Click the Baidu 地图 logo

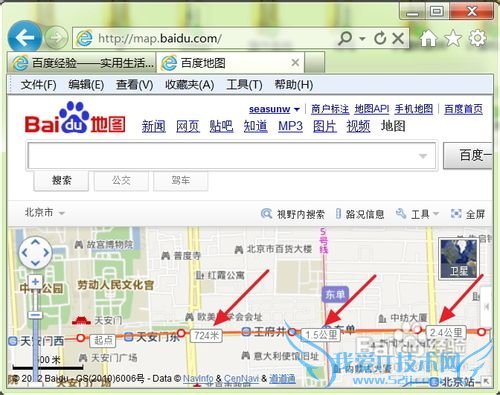(75, 118)
